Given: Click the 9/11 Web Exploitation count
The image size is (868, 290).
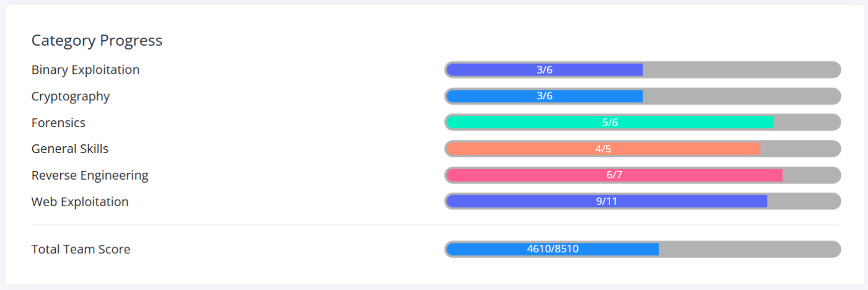Looking at the screenshot, I should coord(606,201).
